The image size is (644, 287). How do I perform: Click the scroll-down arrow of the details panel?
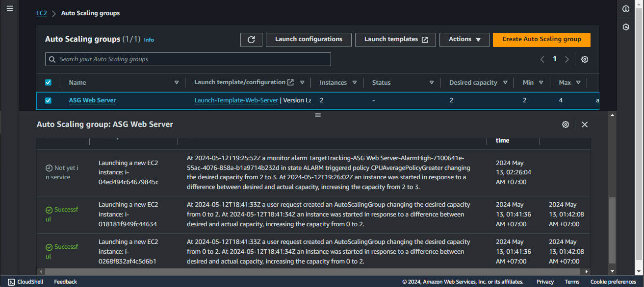point(612,271)
